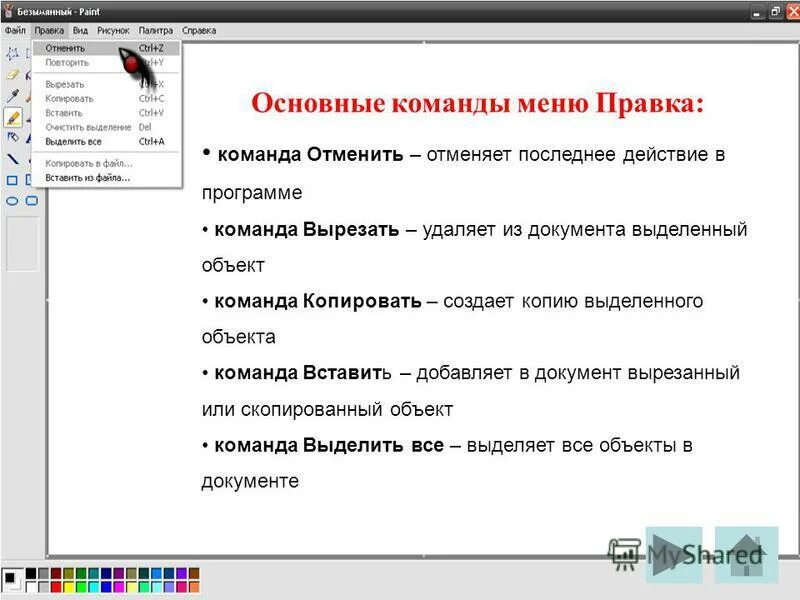Click the home navigation button bottom right
Image resolution: width=800 pixels, height=600 pixels.
click(744, 551)
